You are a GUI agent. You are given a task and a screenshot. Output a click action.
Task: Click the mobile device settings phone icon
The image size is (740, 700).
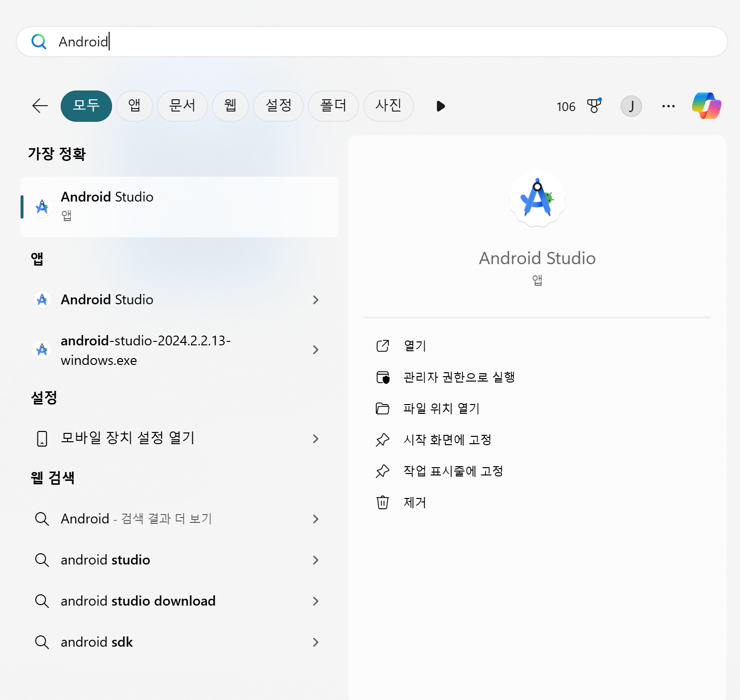[42, 438]
